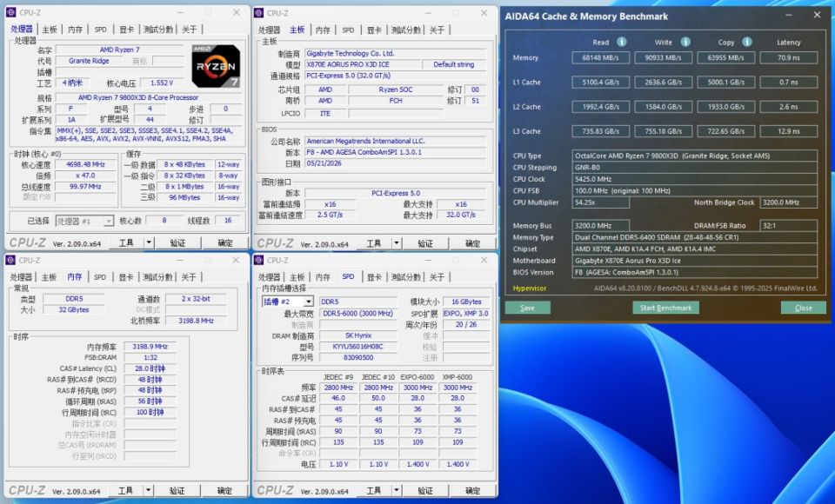Image resolution: width=835 pixels, height=504 pixels.
Task: Open 关于 tab in the processor window
Action: click(x=189, y=30)
